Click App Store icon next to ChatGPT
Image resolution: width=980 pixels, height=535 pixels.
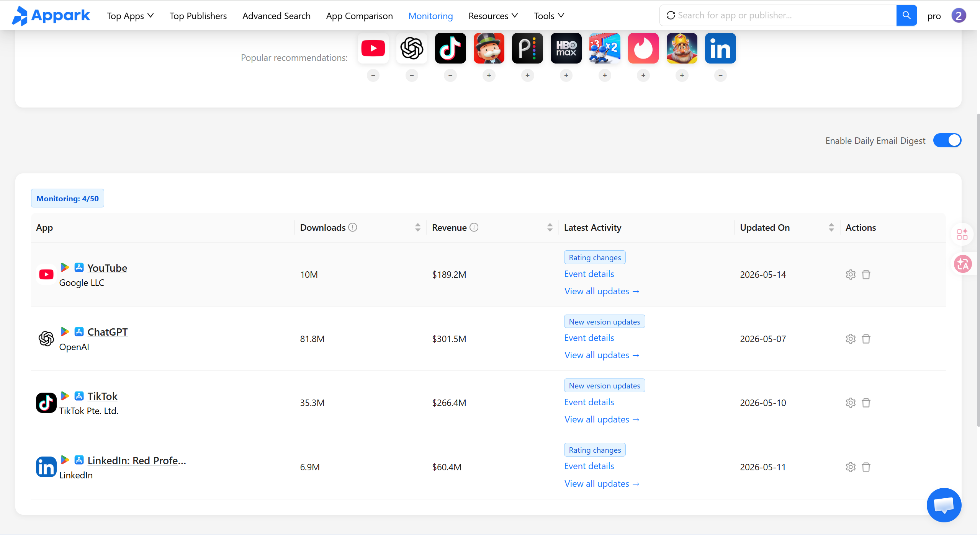click(x=79, y=331)
